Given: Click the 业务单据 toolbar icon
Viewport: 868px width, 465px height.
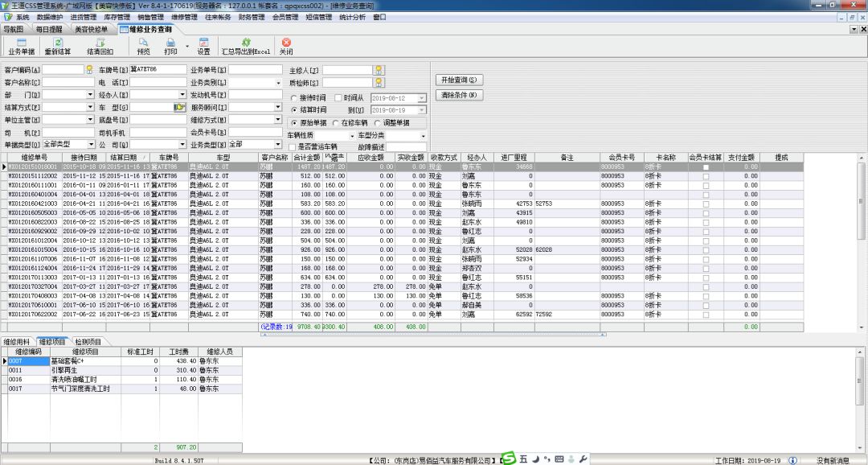Looking at the screenshot, I should click(22, 43).
